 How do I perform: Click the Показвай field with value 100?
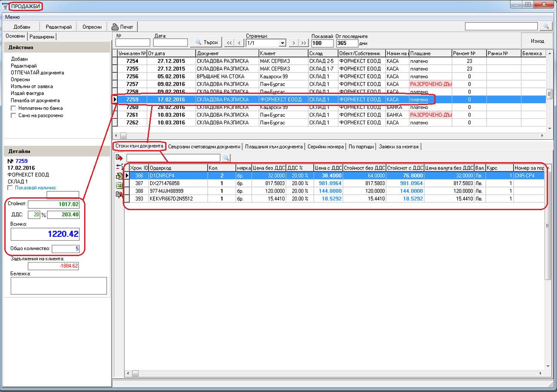tap(323, 43)
